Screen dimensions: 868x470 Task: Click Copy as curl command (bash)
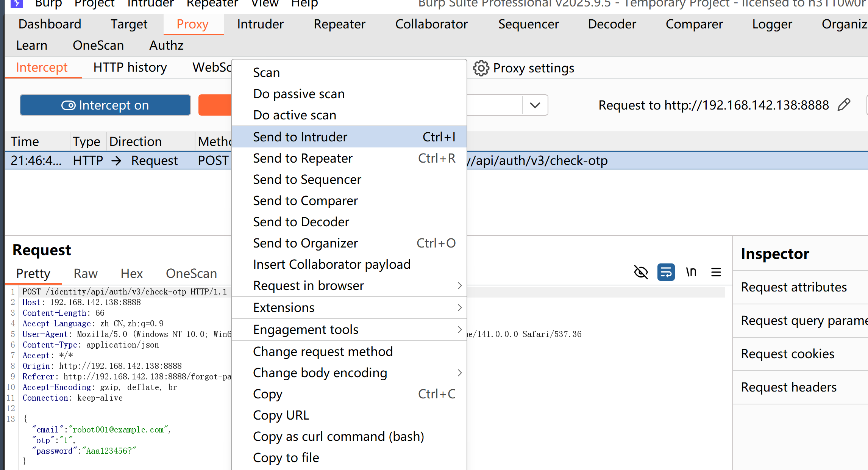click(x=338, y=436)
